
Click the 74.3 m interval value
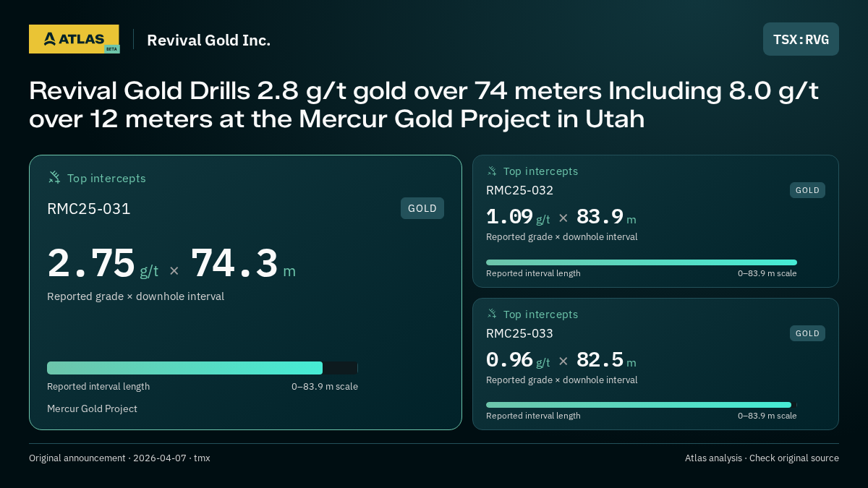tap(243, 264)
